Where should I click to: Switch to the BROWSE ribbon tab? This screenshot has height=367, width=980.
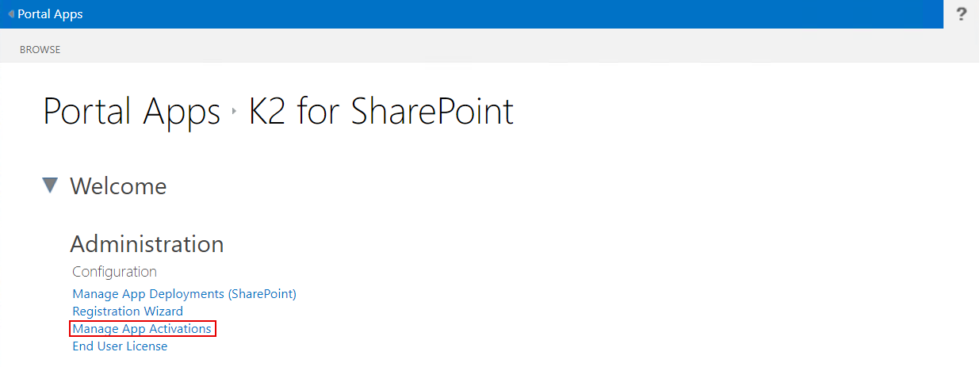coord(40,49)
